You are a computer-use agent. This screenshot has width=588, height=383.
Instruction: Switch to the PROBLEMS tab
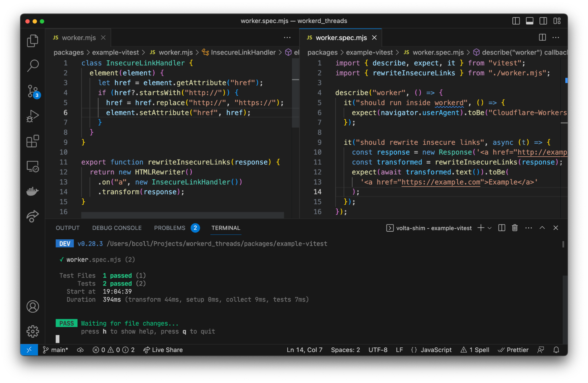pyautogui.click(x=170, y=228)
